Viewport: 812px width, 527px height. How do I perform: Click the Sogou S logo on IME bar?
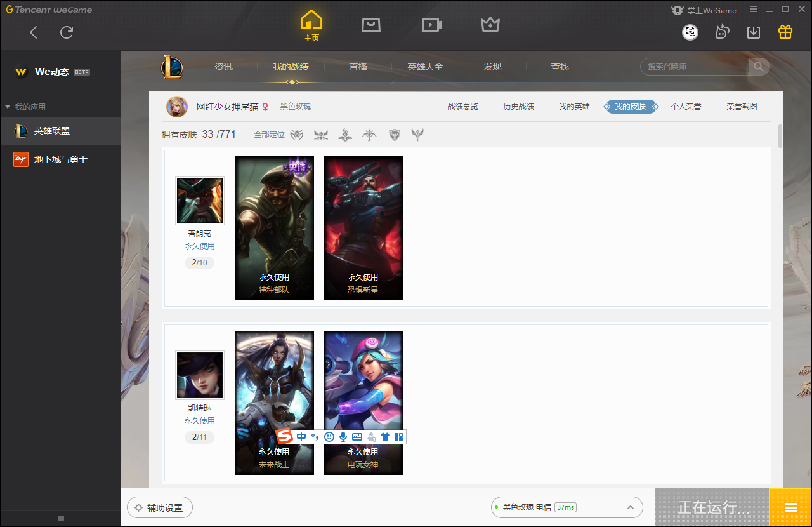(285, 437)
